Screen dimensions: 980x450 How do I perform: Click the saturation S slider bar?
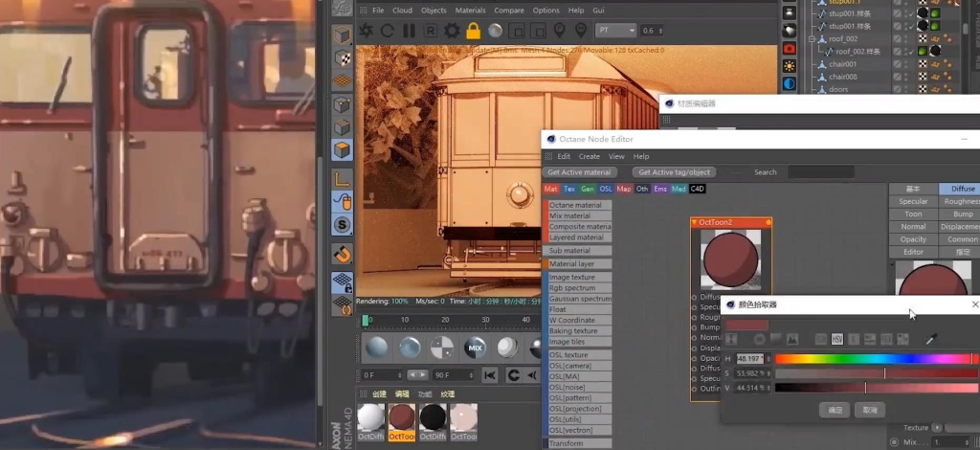pyautogui.click(x=877, y=373)
